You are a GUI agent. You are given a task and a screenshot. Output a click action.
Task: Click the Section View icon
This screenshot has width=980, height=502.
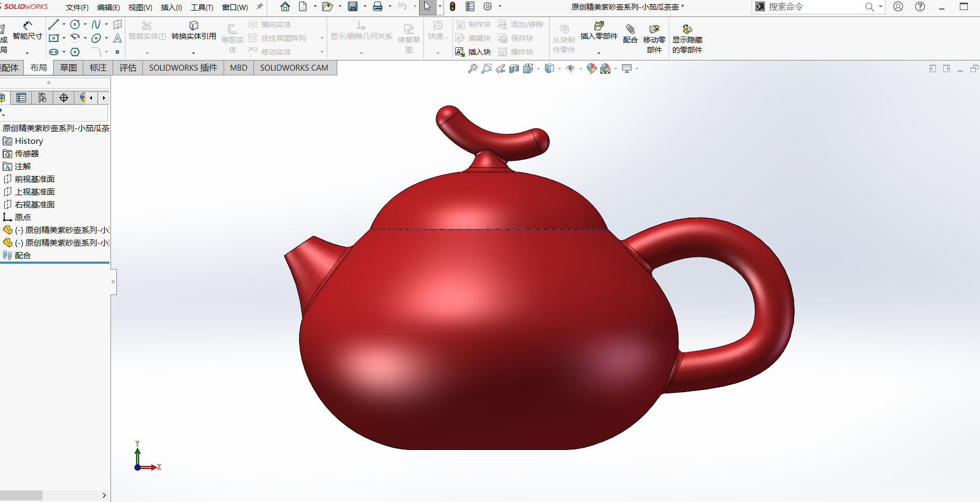[x=514, y=68]
